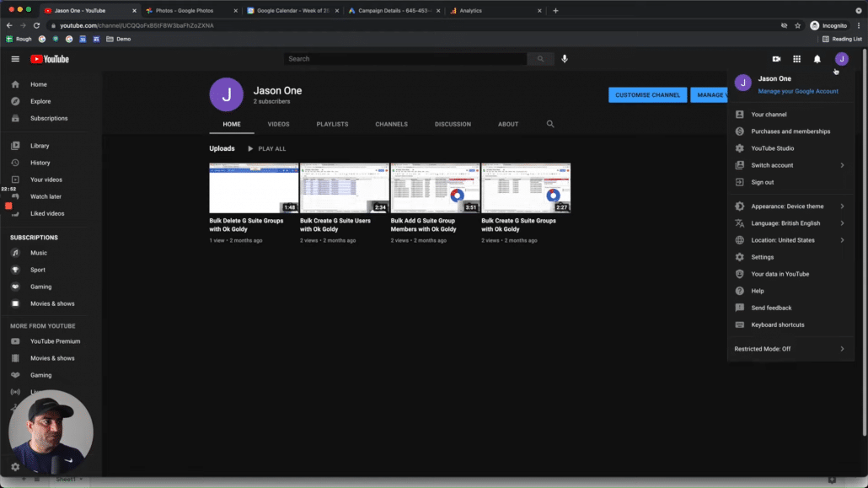Click Manage your Google Account link

coord(798,91)
